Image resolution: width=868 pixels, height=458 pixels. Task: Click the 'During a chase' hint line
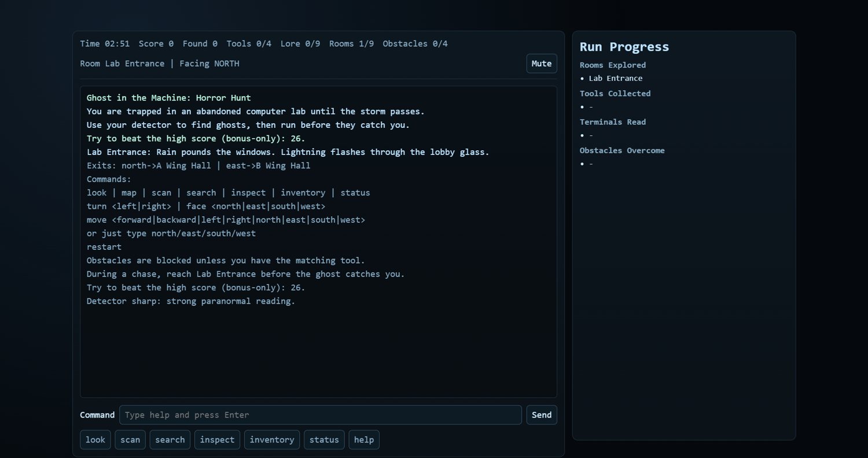point(246,274)
